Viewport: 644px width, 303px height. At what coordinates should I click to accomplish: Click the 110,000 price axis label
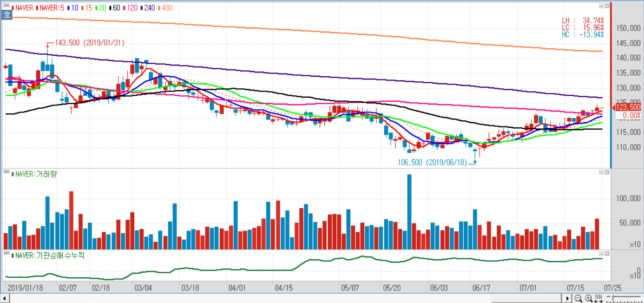pyautogui.click(x=628, y=148)
